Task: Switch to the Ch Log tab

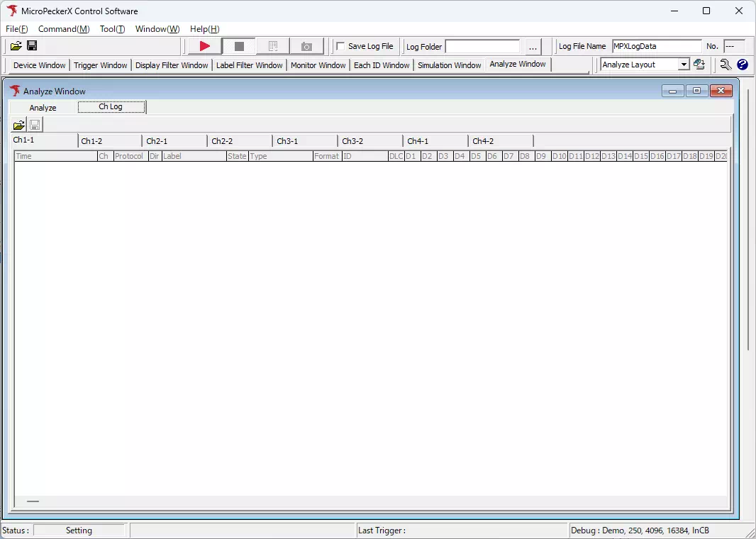Action: click(x=111, y=106)
